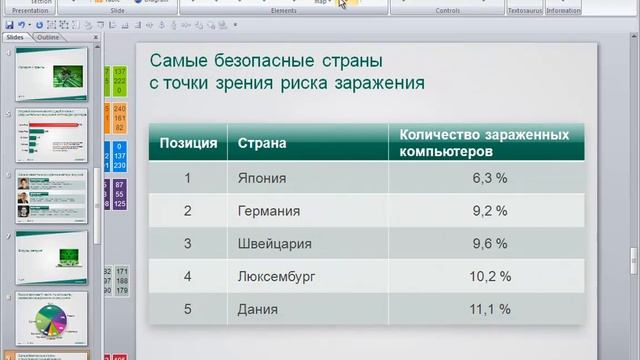Pick the blue swatch labeled 0 137 230
Image resolution: width=640 pixels, height=360 pixels.
click(x=120, y=156)
